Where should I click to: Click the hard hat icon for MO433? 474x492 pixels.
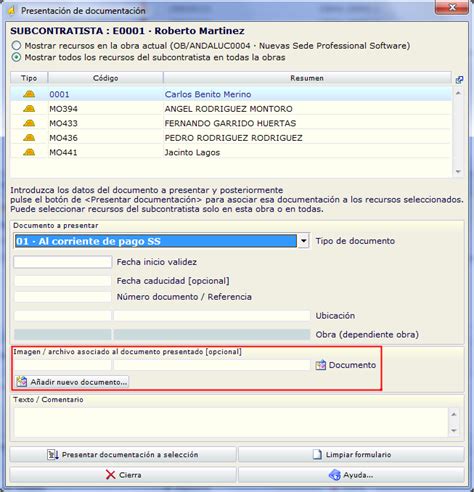[x=29, y=123]
